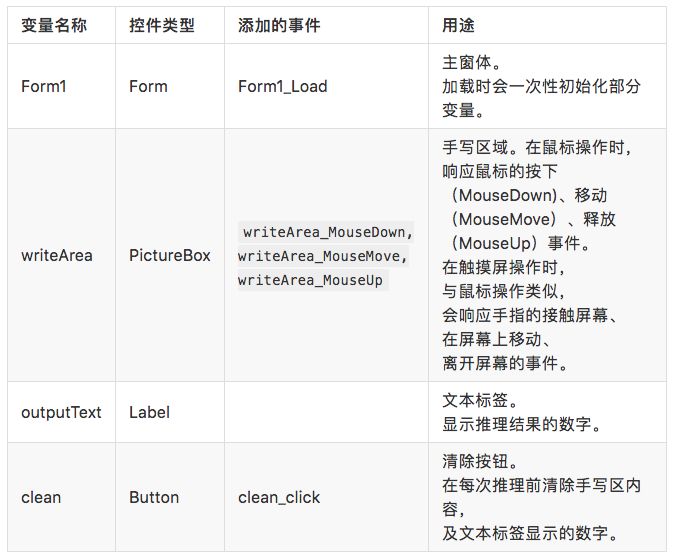Click the writeArea_MouseUp event code
This screenshot has width=675, height=558.
[310, 280]
